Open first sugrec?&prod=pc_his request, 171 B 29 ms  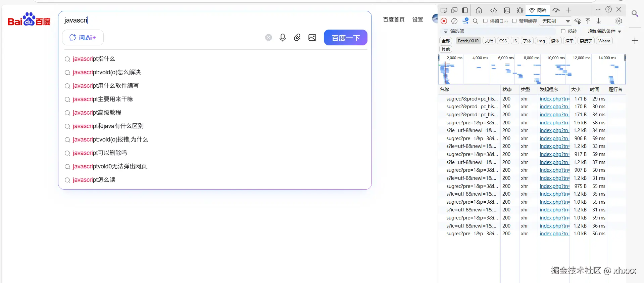tap(472, 99)
